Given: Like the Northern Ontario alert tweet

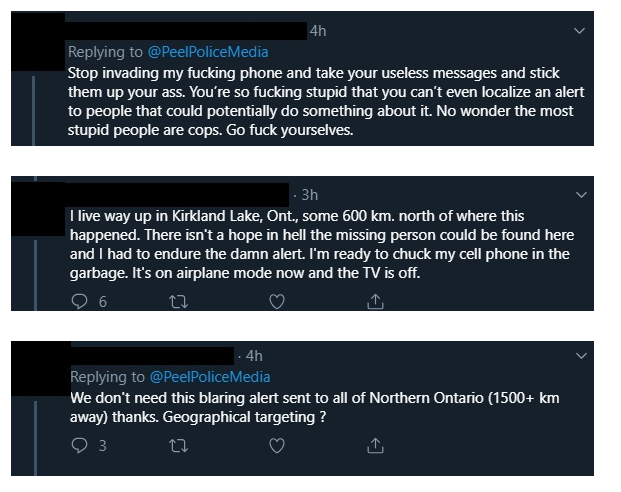Looking at the screenshot, I should pos(278,444).
